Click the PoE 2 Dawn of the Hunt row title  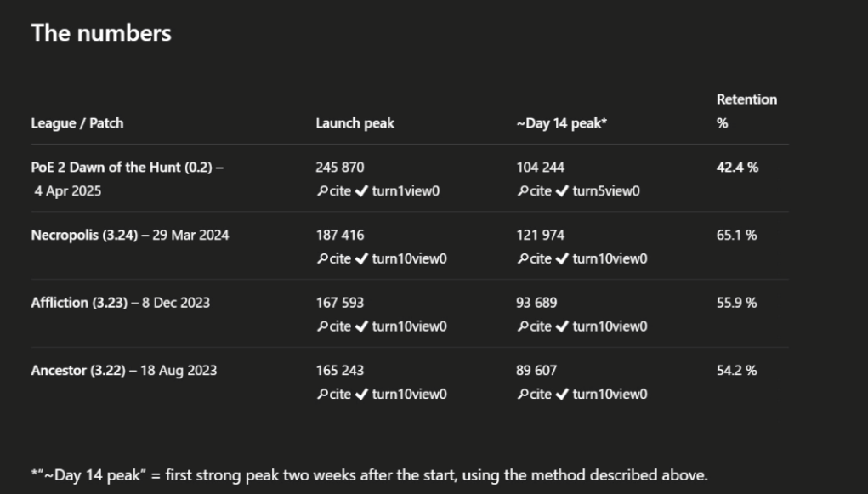[x=127, y=168]
